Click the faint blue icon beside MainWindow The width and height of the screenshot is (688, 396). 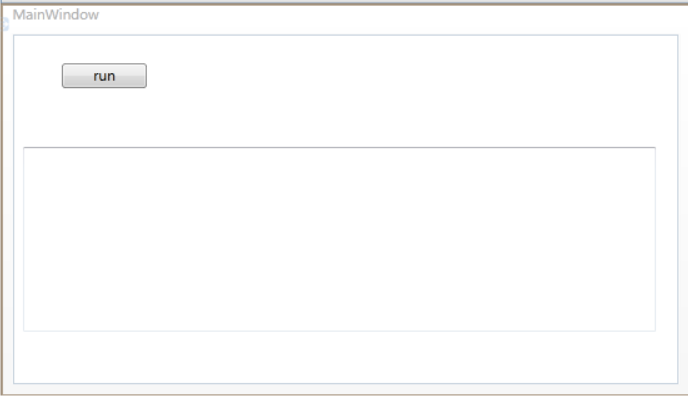5,24
